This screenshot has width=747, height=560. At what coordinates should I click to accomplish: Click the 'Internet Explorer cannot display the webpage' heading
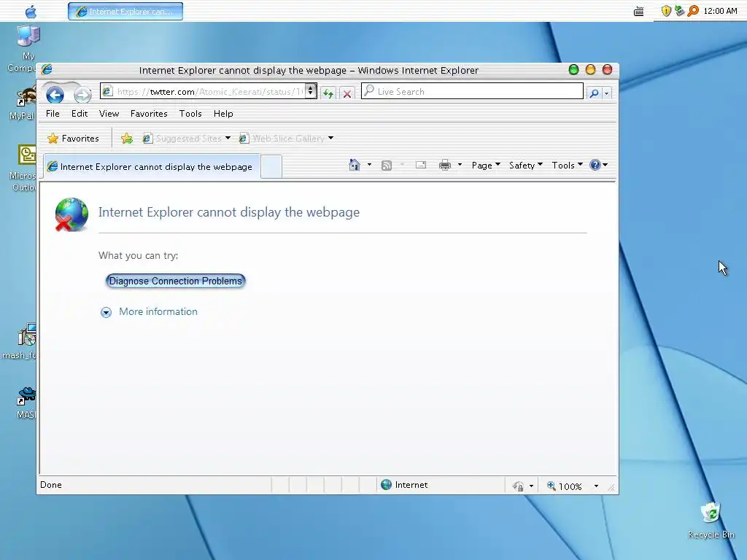[228, 212]
